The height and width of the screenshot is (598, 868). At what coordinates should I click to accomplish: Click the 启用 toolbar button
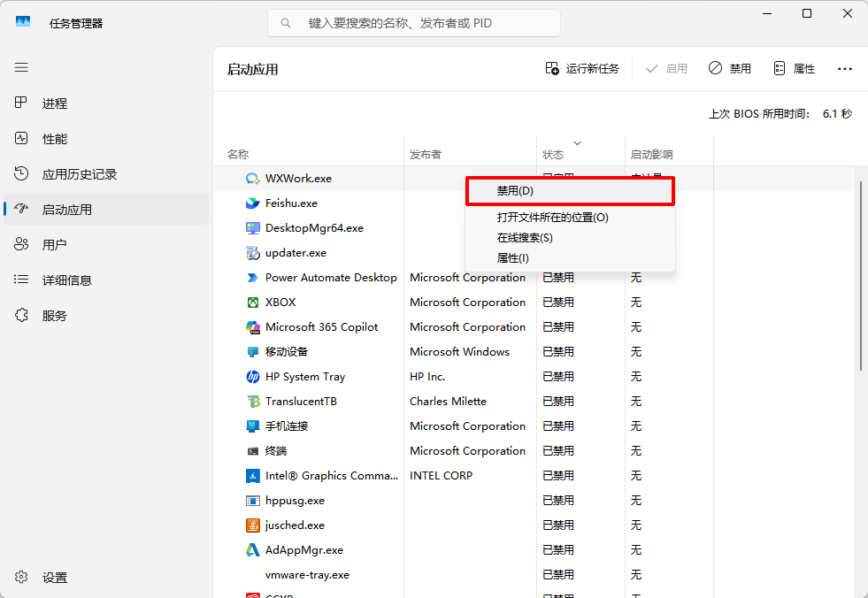click(x=666, y=69)
